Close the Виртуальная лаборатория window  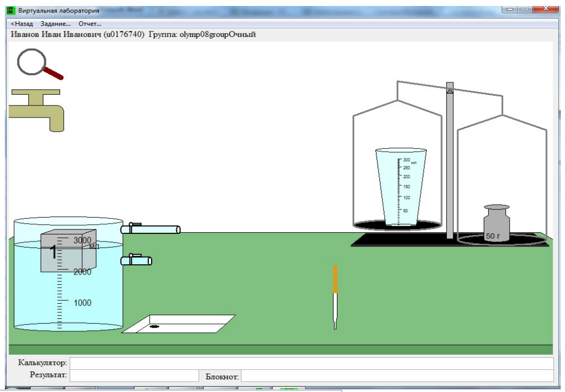click(x=545, y=8)
